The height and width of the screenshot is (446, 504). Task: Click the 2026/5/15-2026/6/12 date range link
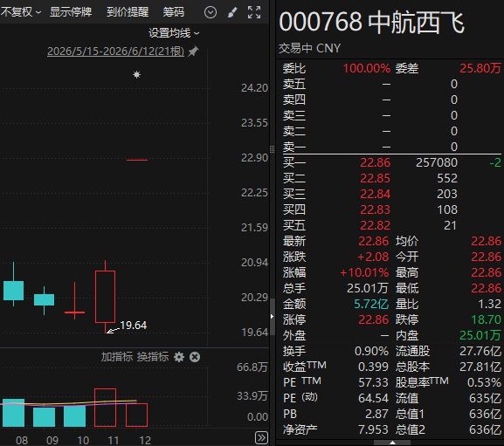[115, 51]
